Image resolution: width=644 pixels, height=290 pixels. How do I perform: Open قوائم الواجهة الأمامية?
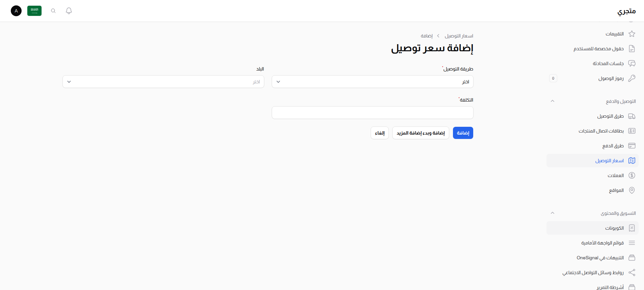(x=592, y=243)
